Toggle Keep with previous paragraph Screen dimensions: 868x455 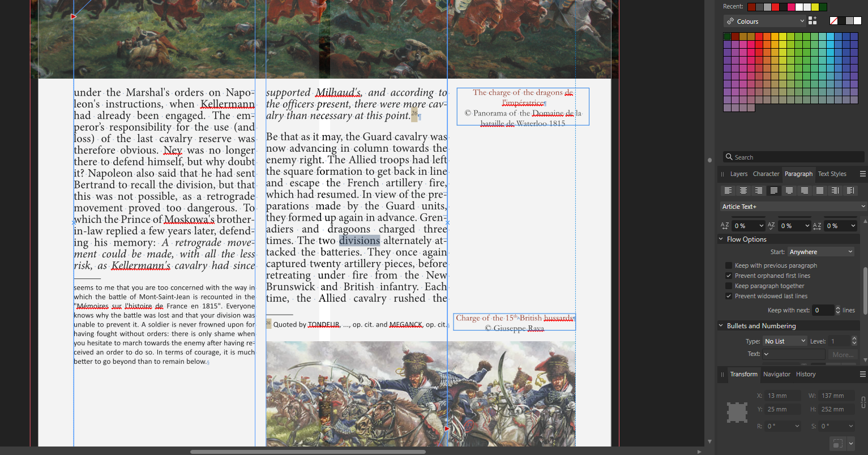pos(729,265)
